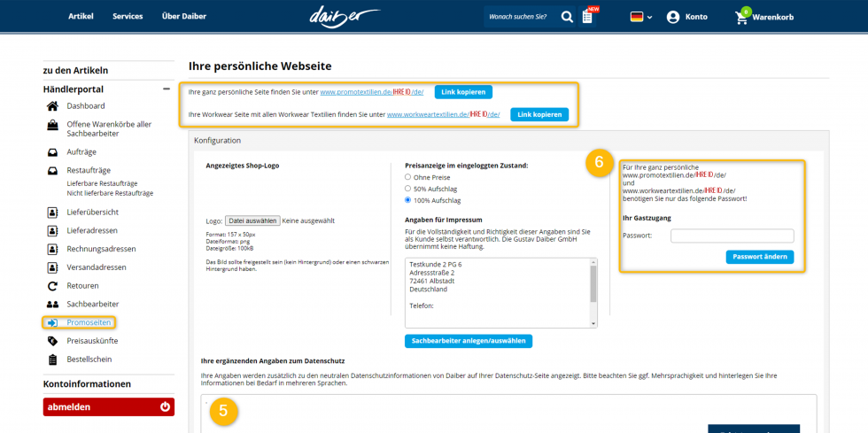Click the Preisauskünfte tag icon
This screenshot has width=868, height=433.
(52, 341)
